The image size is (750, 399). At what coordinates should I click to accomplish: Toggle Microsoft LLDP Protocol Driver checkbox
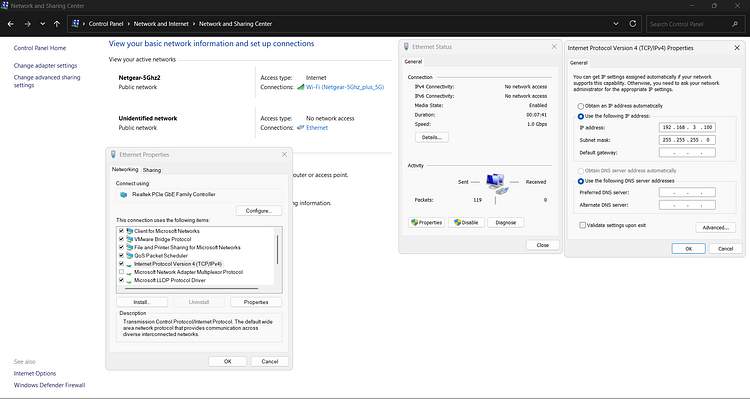121,280
